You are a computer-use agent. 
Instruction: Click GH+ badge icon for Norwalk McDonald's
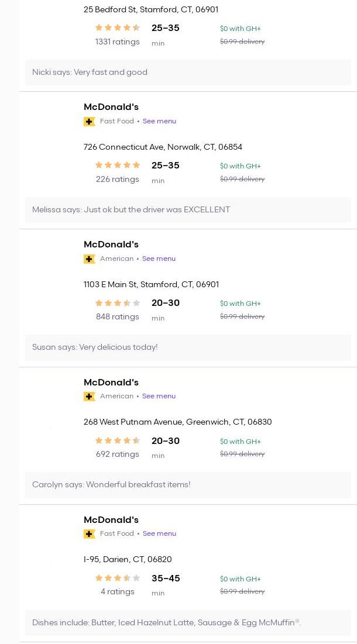pos(89,122)
